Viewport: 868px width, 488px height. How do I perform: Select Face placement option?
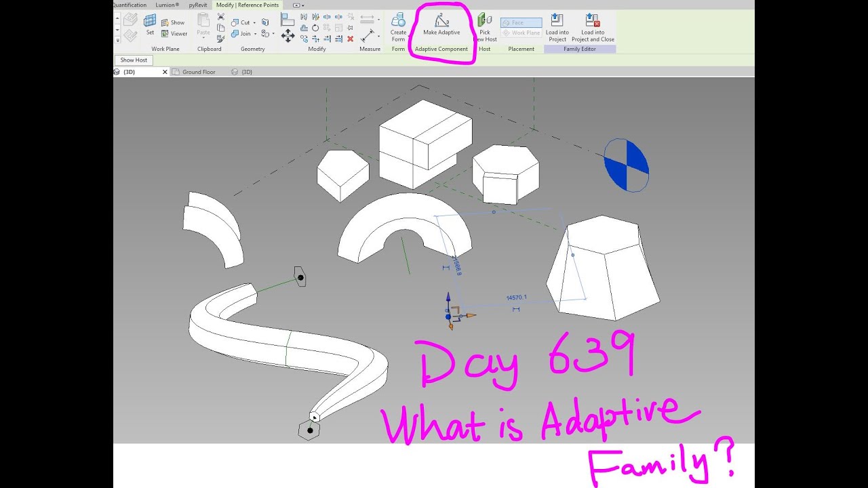[521, 22]
